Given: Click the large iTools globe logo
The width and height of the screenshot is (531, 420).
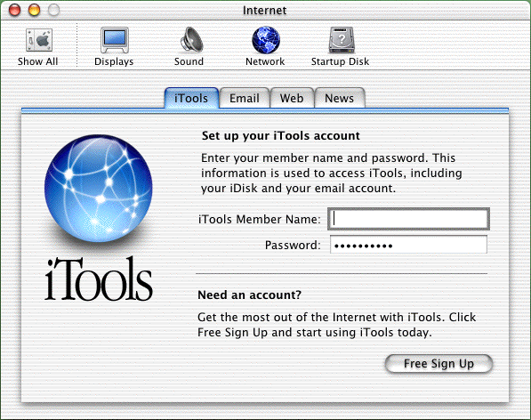Looking at the screenshot, I should click(99, 189).
